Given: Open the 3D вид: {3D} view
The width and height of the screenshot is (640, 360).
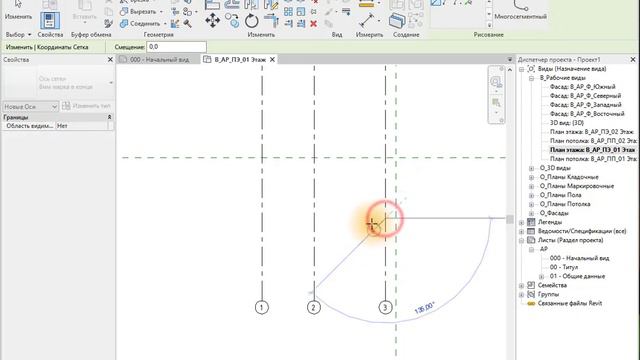Looking at the screenshot, I should (x=567, y=122).
